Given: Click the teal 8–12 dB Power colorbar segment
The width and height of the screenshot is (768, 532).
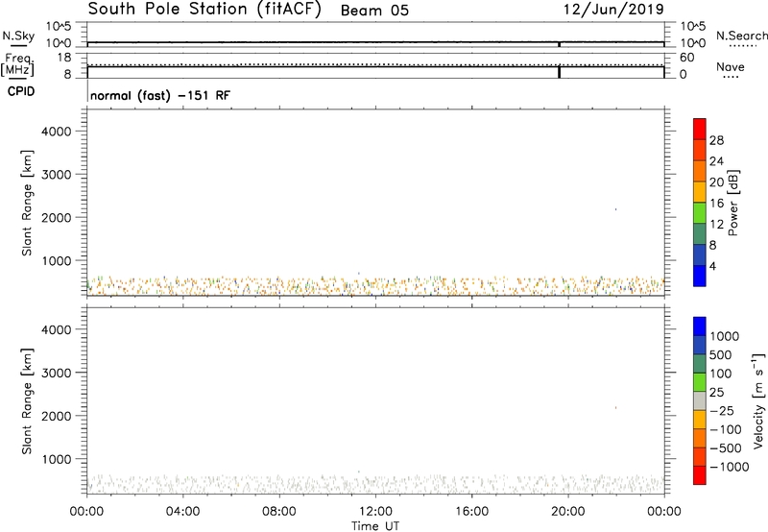Looking at the screenshot, I should tap(700, 234).
